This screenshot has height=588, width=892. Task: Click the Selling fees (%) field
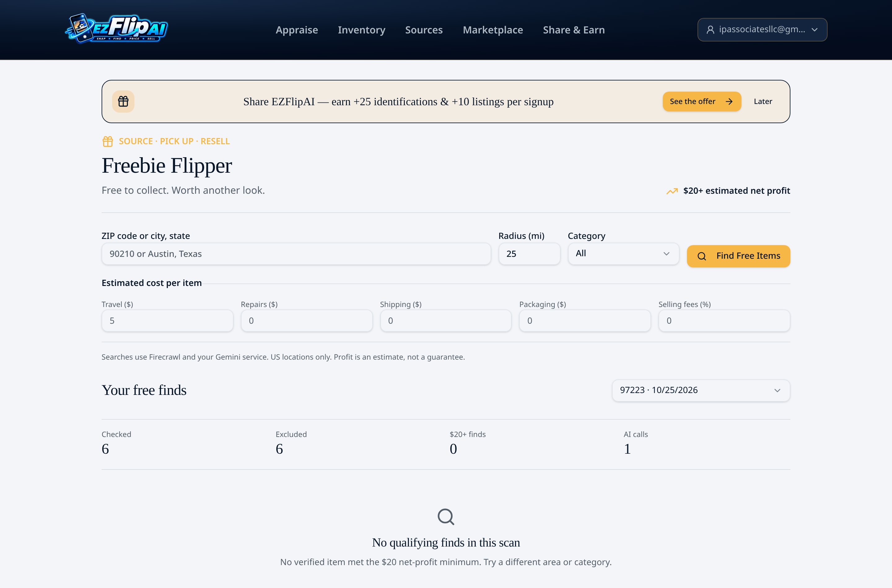pyautogui.click(x=724, y=321)
